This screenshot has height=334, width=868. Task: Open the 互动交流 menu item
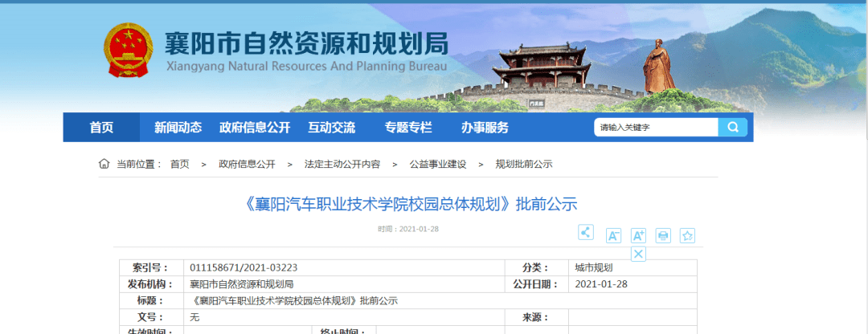point(332,128)
